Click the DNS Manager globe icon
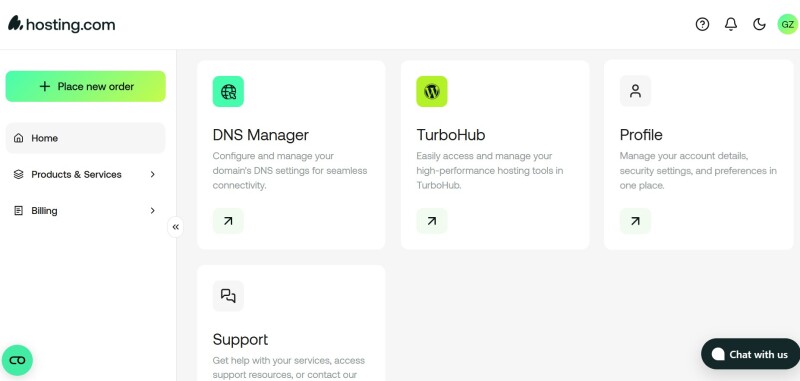The width and height of the screenshot is (800, 381). click(x=228, y=91)
